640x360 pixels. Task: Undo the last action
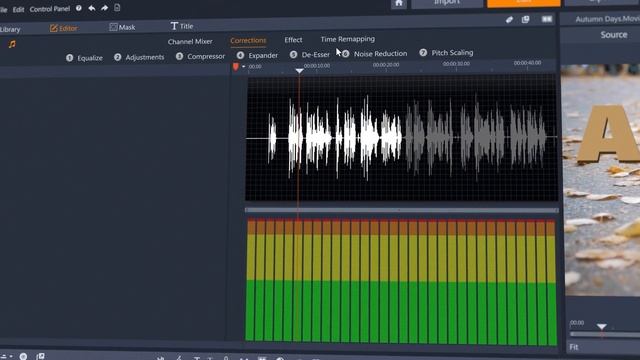tap(91, 8)
